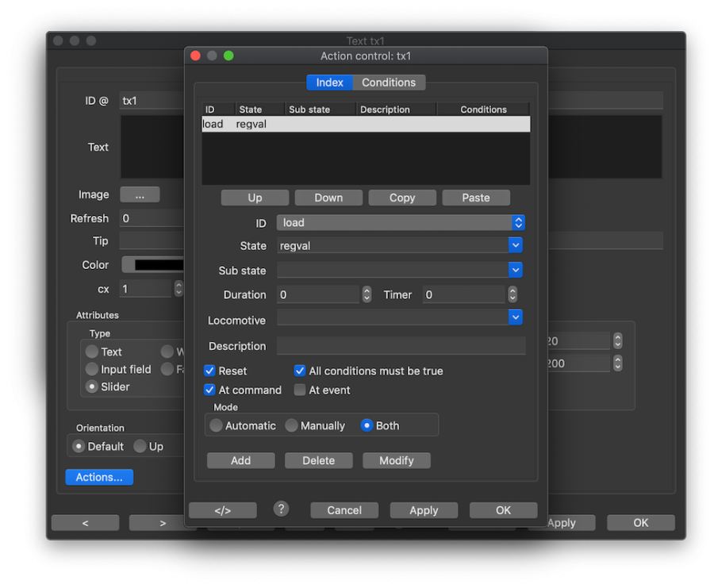Expand the State dropdown arrow
Image resolution: width=714 pixels, height=588 pixels.
tap(515, 246)
